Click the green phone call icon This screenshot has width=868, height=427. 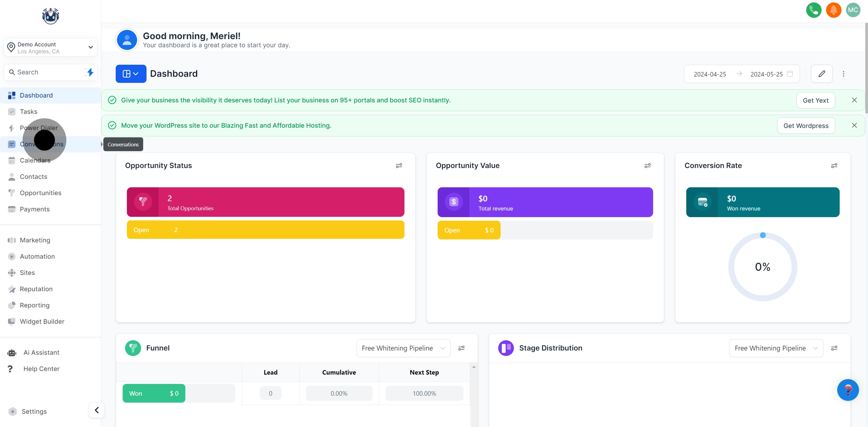[813, 10]
